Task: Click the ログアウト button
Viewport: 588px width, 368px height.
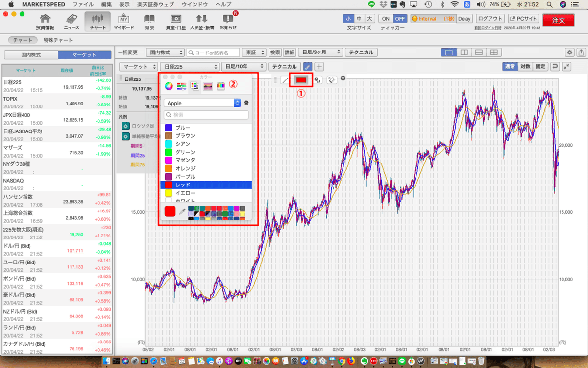Action: pyautogui.click(x=490, y=19)
